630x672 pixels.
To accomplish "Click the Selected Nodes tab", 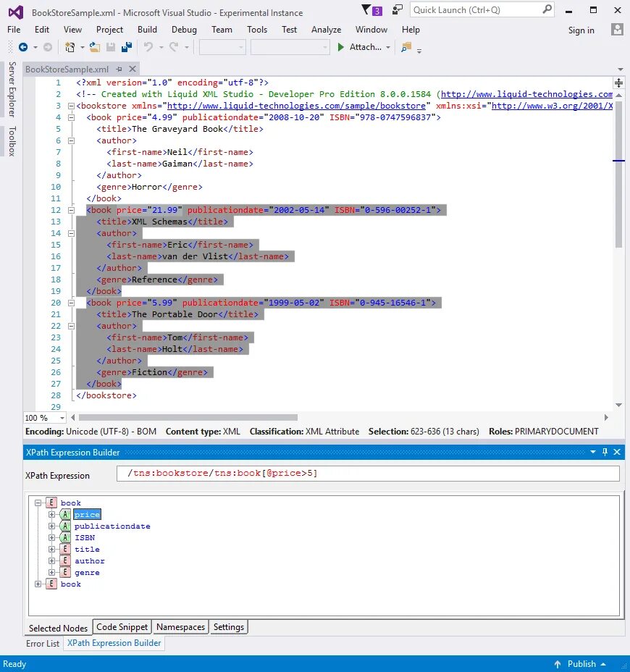I will click(58, 628).
